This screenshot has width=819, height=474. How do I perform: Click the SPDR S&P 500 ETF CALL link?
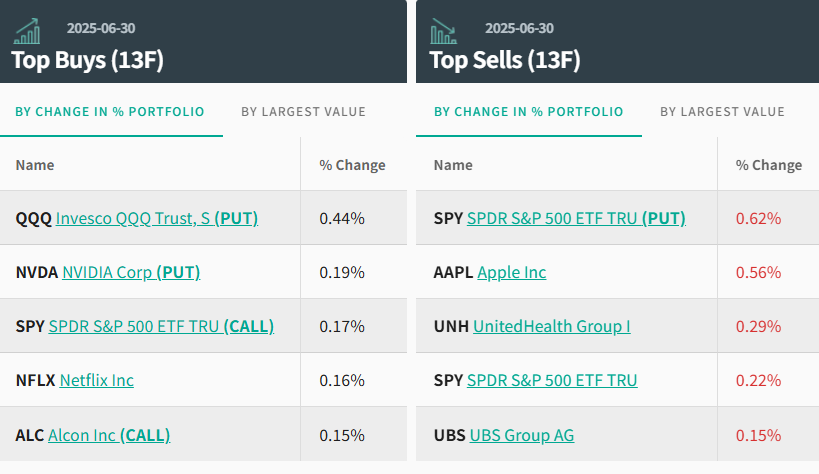(x=161, y=326)
